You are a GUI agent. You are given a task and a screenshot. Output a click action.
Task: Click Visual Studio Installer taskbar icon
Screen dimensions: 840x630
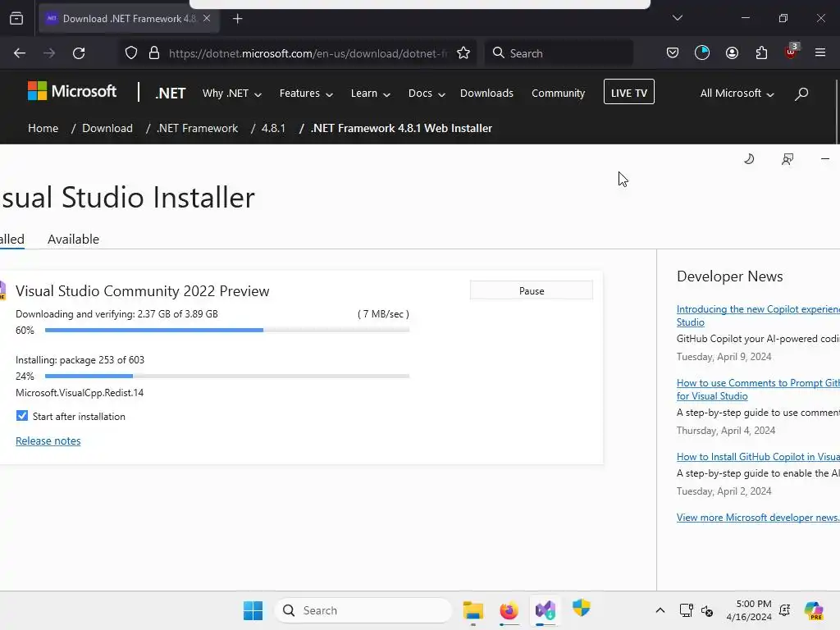(546, 610)
